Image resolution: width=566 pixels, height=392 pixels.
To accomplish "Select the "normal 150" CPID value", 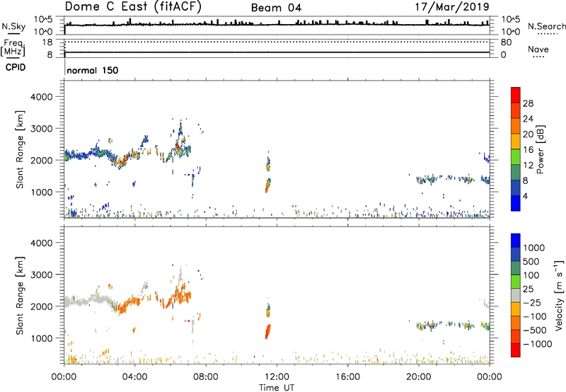I will tap(93, 70).
